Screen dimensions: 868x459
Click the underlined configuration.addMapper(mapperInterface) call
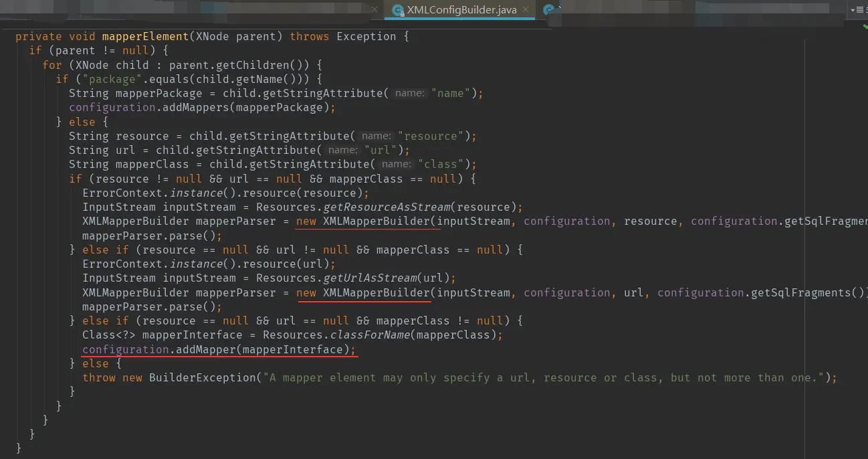click(x=219, y=349)
